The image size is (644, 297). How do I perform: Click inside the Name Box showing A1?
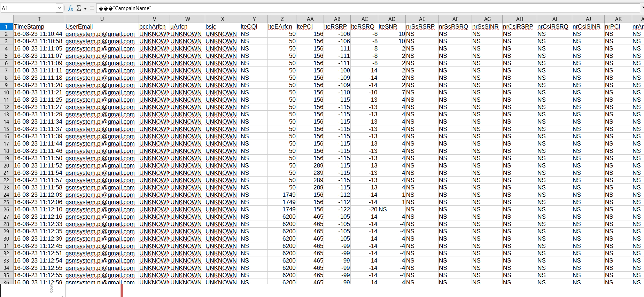(28, 8)
